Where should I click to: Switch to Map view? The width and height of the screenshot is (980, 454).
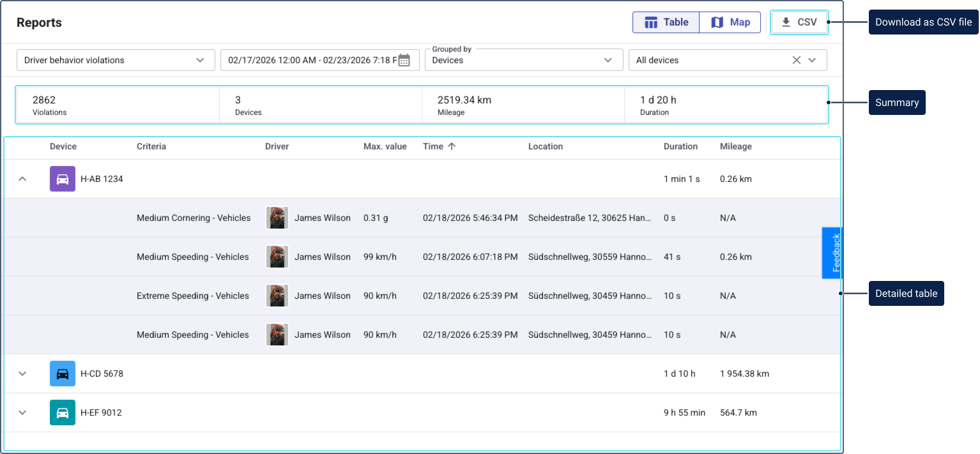tap(730, 22)
